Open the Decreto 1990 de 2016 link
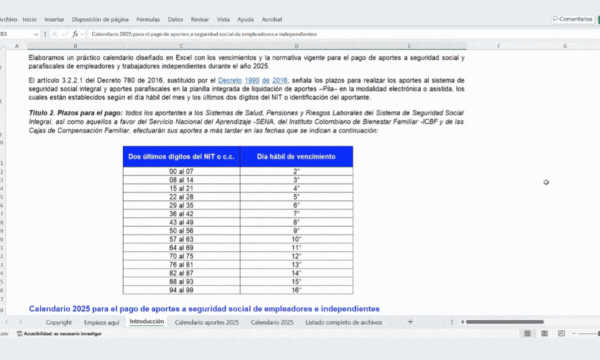The width and height of the screenshot is (600, 360). (x=253, y=80)
